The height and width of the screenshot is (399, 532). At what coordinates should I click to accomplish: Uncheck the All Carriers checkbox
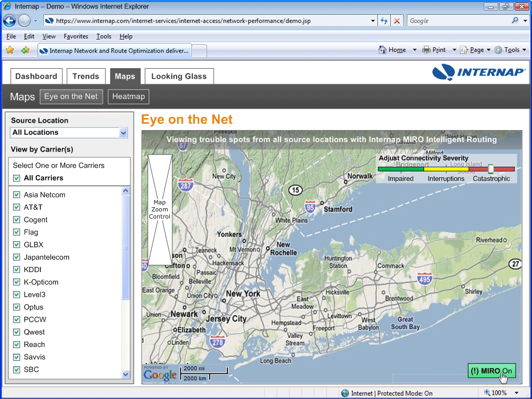(16, 178)
